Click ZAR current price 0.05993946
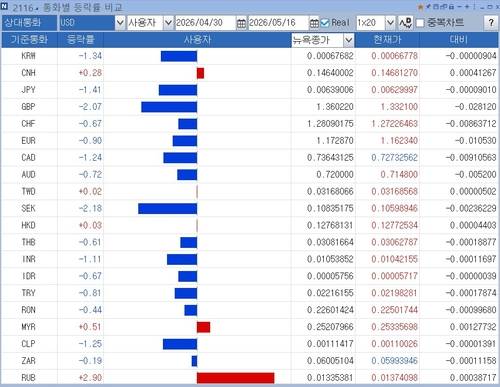 (395, 361)
